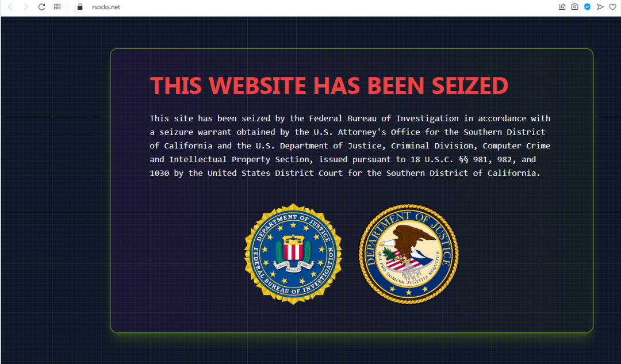The image size is (621, 364).
Task: Reload the rsocks.net page
Action: click(x=41, y=7)
